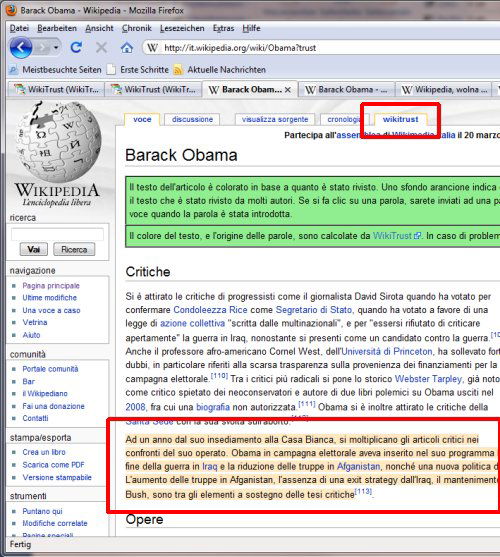
Task: Go to the Home page icon
Action: [x=127, y=47]
